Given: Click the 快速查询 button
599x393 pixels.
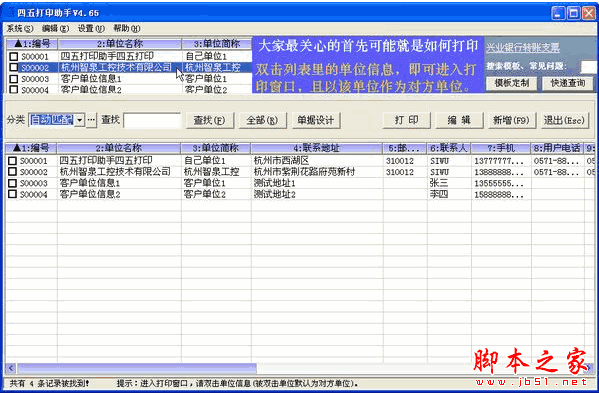Looking at the screenshot, I should click(x=568, y=83).
